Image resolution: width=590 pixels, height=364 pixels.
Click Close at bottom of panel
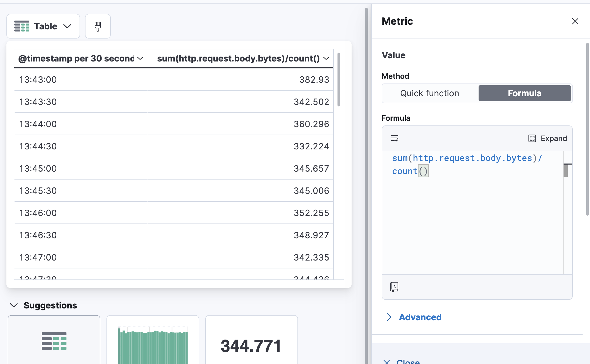[408, 362]
